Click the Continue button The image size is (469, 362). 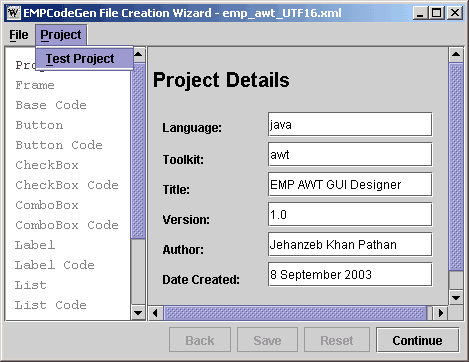(418, 340)
